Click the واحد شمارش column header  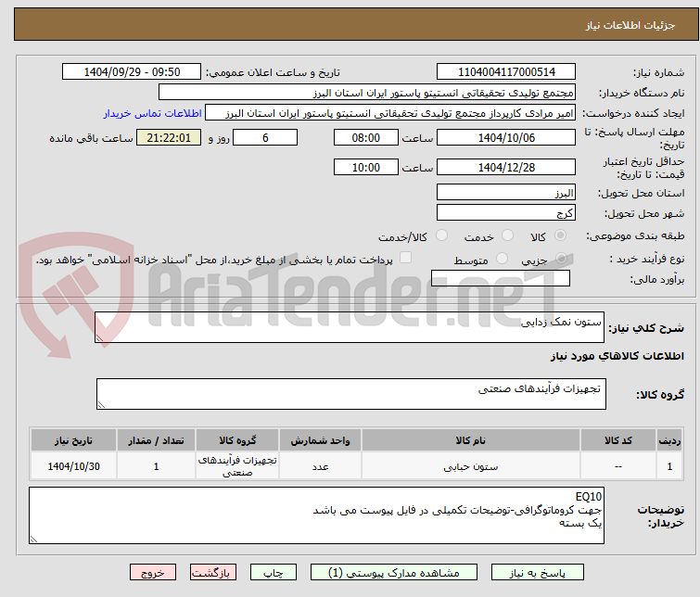click(x=320, y=440)
